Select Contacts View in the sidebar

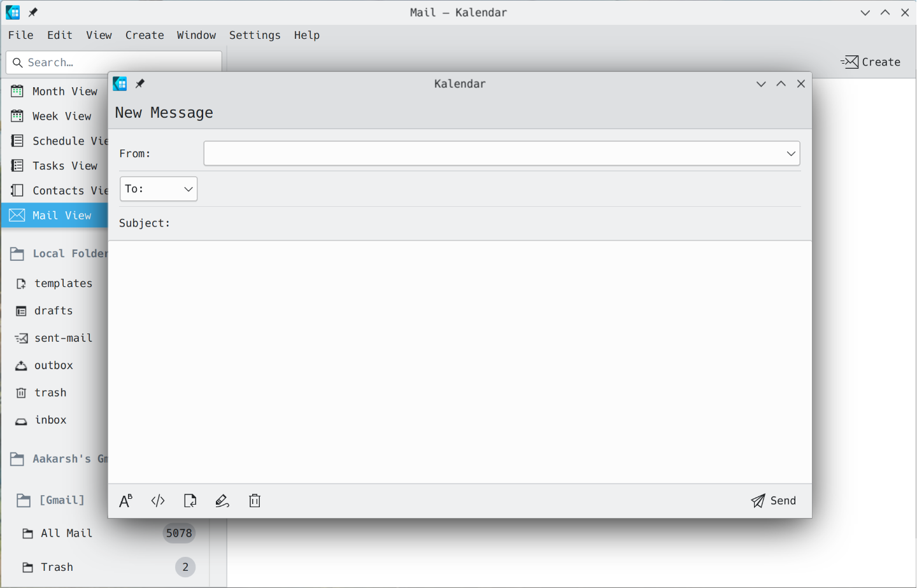pyautogui.click(x=64, y=190)
